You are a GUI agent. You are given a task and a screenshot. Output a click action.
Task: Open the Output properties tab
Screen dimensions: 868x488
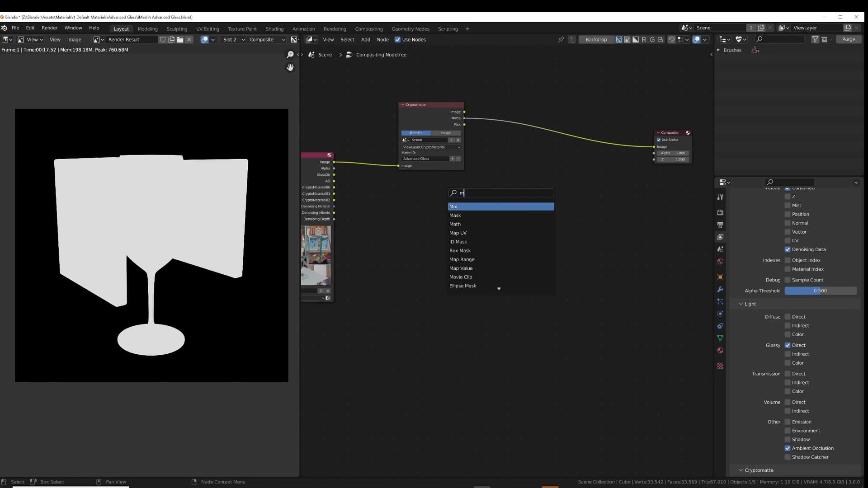coord(720,225)
